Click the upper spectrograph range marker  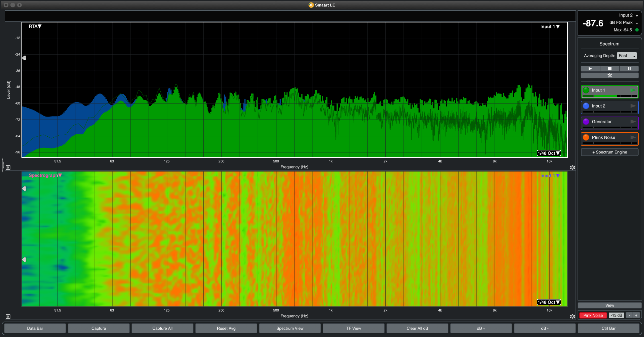tap(24, 189)
